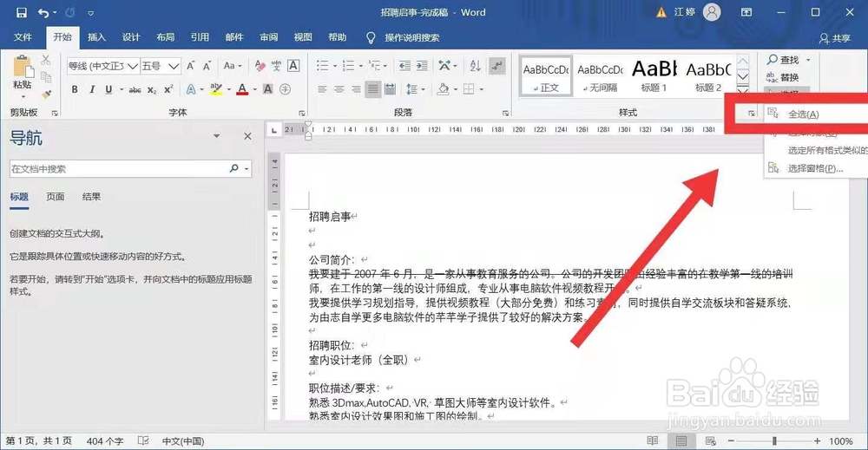
Task: Apply the 正文 style
Action: pyautogui.click(x=546, y=77)
